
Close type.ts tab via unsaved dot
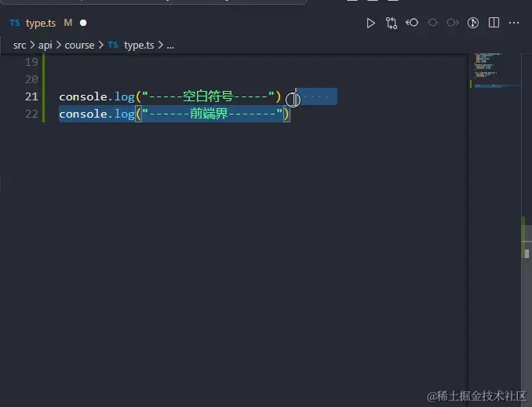[83, 23]
